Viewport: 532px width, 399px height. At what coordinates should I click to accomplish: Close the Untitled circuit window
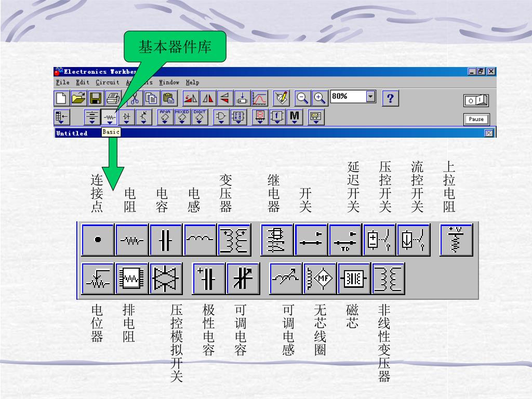(x=489, y=133)
